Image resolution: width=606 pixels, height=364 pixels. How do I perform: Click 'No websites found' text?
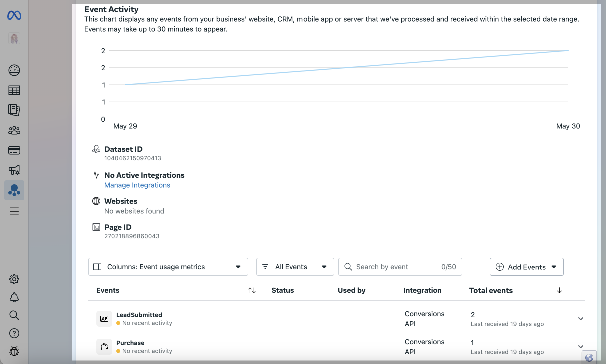point(134,211)
